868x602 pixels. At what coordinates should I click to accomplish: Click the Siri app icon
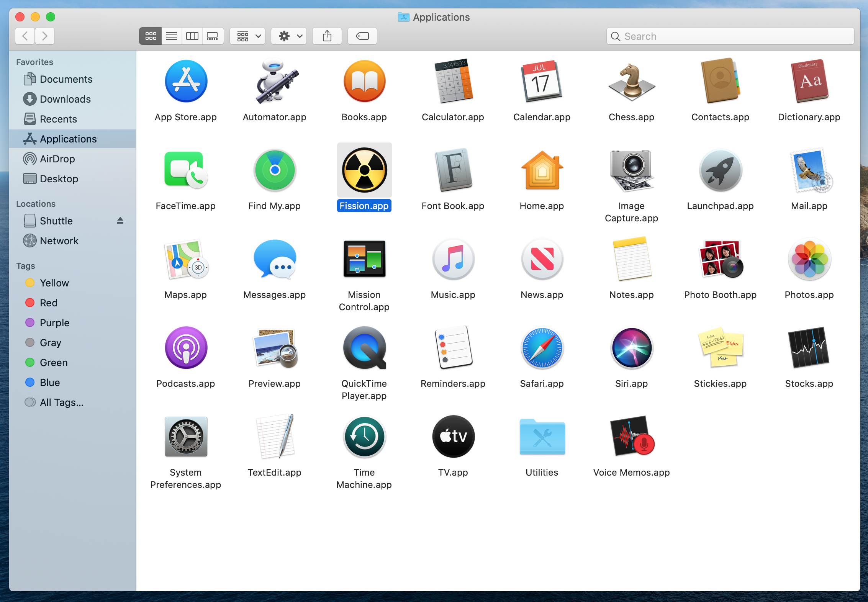(631, 348)
